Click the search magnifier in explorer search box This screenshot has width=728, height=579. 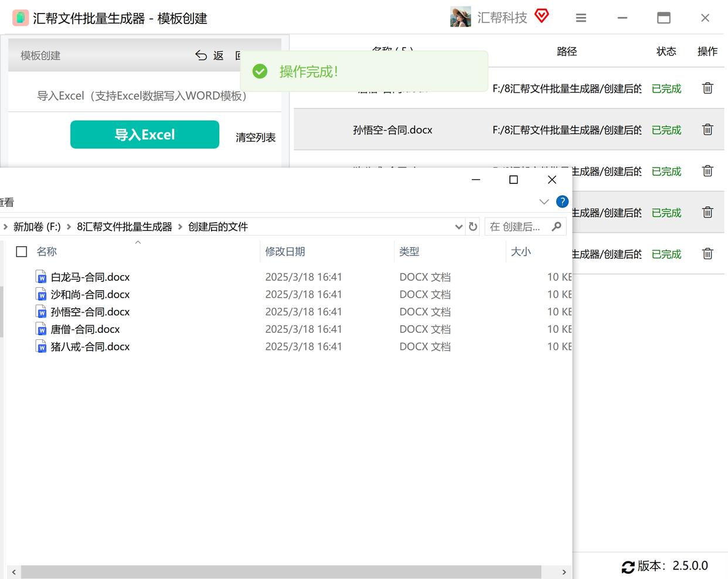(556, 226)
